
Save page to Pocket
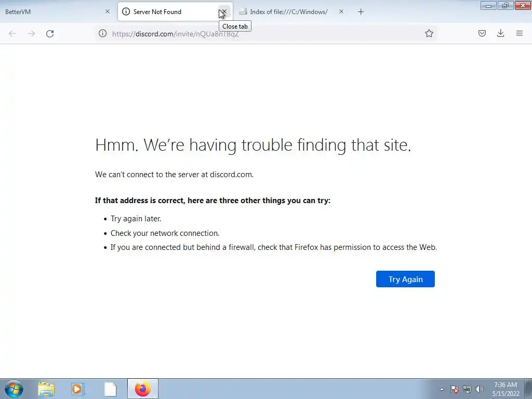point(482,33)
